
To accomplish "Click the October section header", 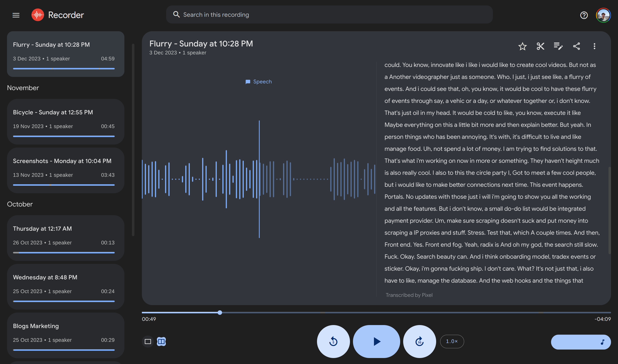I will click(20, 204).
